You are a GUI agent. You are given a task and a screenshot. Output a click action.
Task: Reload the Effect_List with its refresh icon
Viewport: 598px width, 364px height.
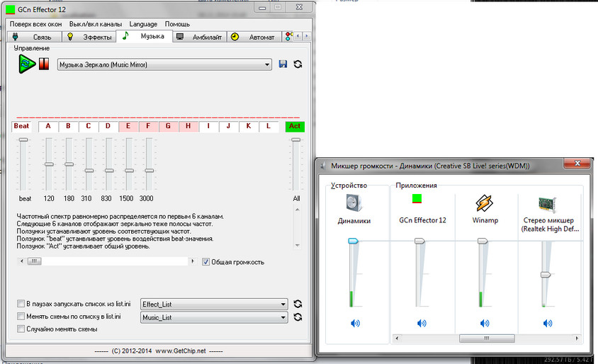[x=298, y=304]
